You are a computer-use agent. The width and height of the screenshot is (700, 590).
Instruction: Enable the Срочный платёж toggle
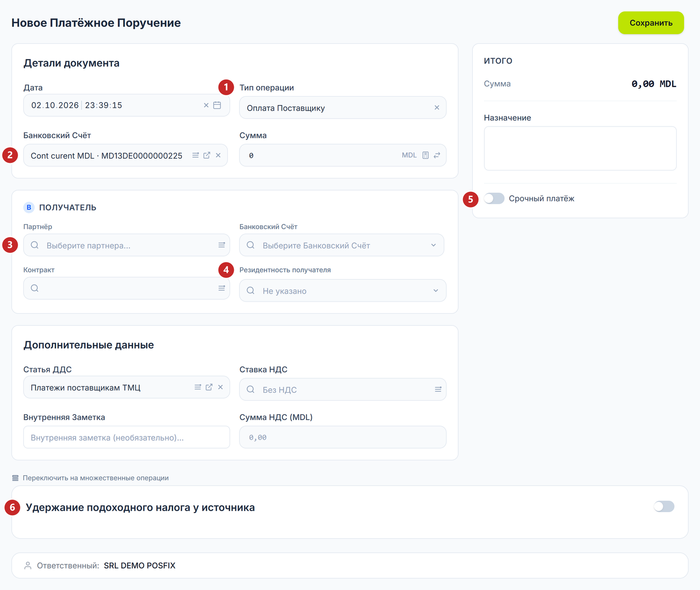coord(494,198)
